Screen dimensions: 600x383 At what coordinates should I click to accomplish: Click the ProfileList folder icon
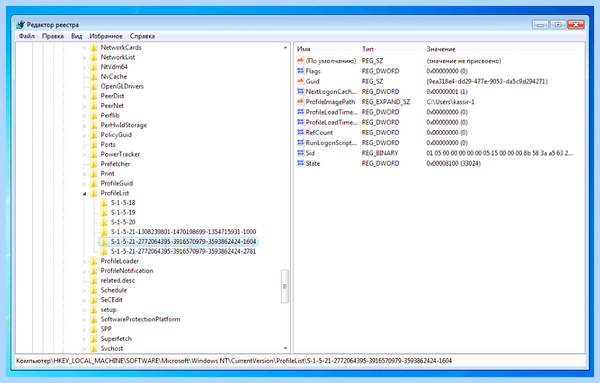(93, 193)
